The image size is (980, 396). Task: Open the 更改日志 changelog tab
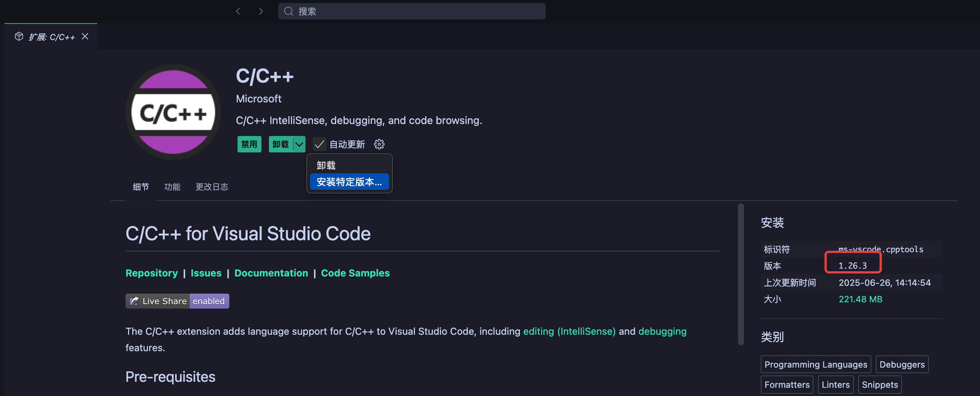tap(211, 187)
